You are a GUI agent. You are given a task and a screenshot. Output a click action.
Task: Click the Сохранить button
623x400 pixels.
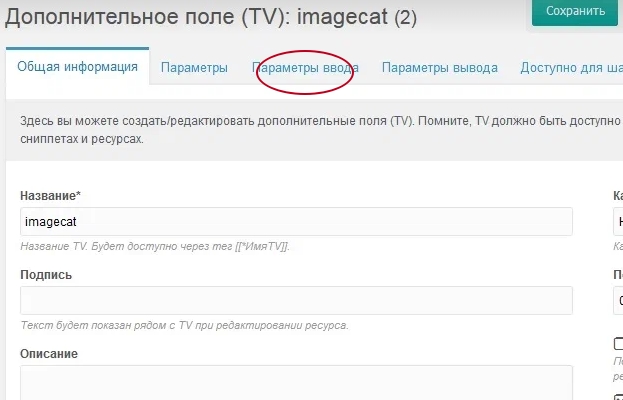pyautogui.click(x=577, y=12)
